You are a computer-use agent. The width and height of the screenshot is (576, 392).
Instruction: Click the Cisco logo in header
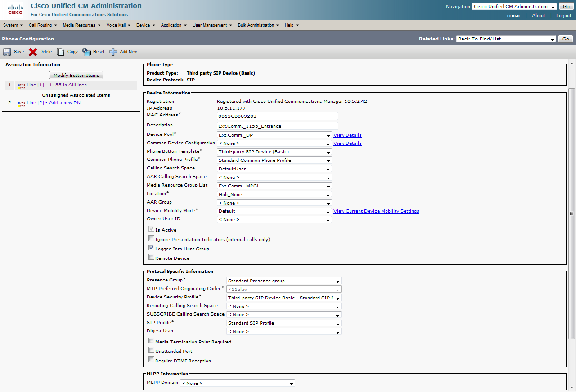tap(15, 9)
